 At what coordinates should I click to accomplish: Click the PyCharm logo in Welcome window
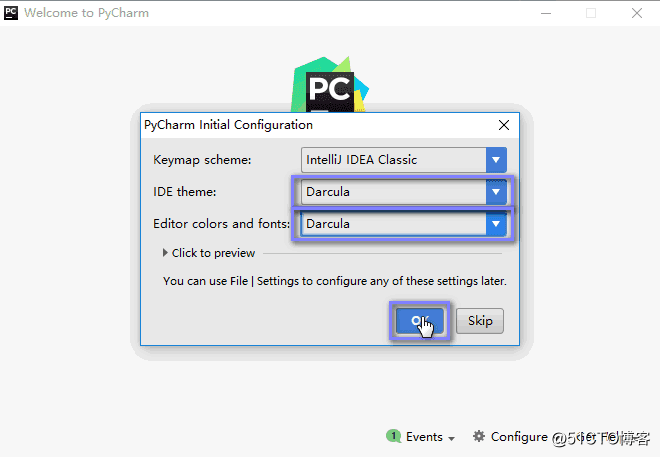(x=330, y=84)
